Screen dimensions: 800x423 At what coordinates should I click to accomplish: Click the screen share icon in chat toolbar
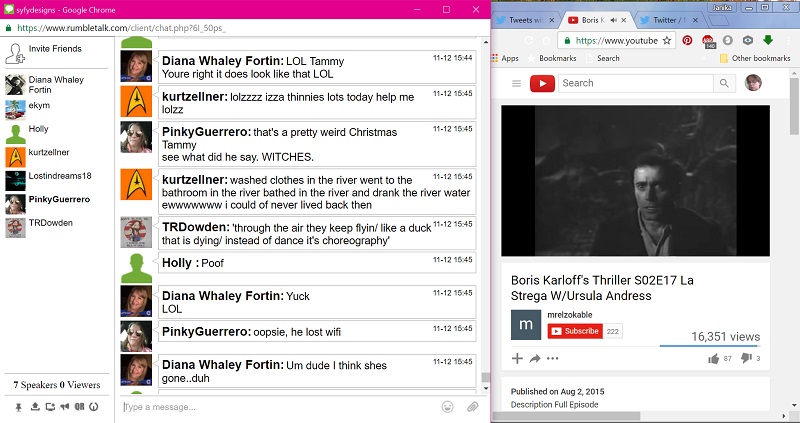50,407
